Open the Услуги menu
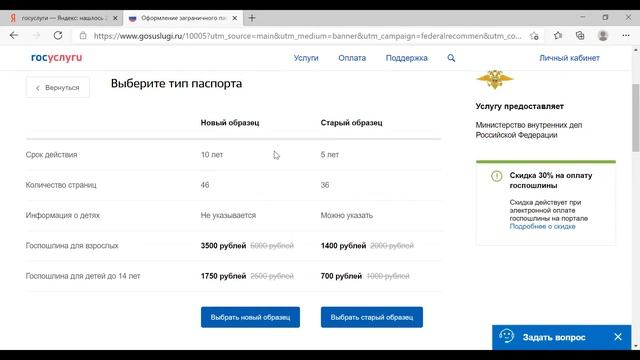 tap(306, 58)
